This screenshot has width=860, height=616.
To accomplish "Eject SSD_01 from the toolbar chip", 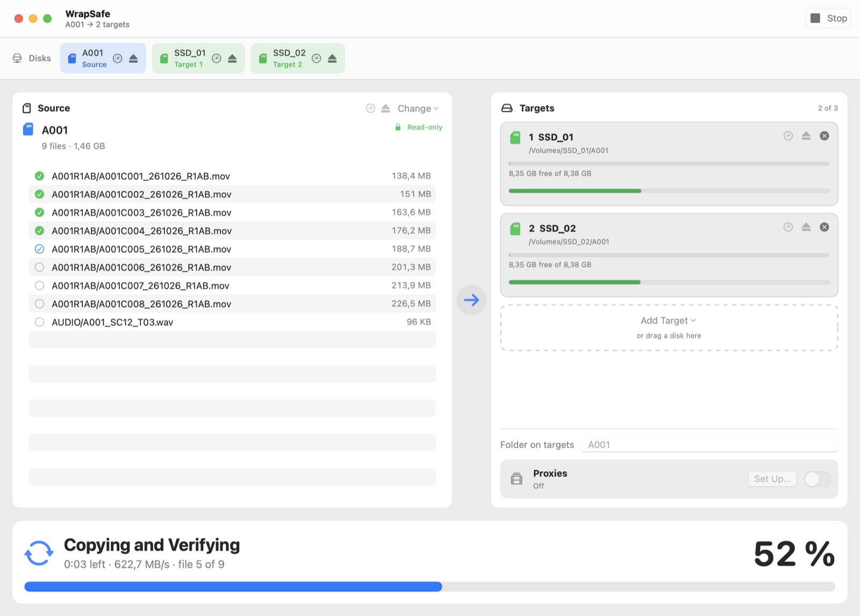I will point(232,59).
